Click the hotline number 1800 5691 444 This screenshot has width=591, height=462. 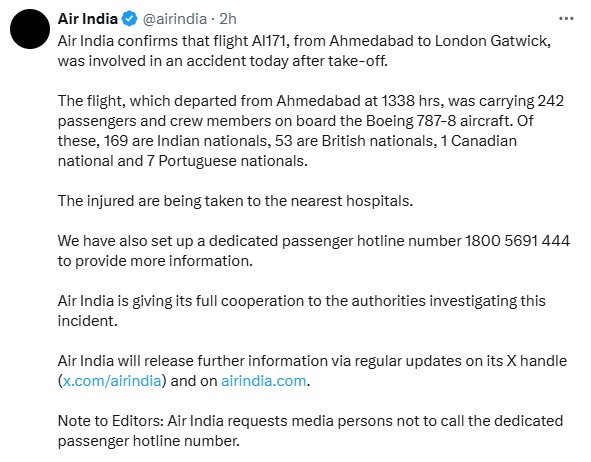(x=517, y=240)
